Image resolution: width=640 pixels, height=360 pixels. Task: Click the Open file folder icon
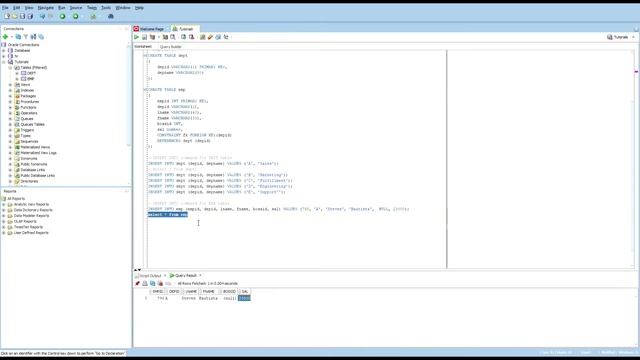15,16
